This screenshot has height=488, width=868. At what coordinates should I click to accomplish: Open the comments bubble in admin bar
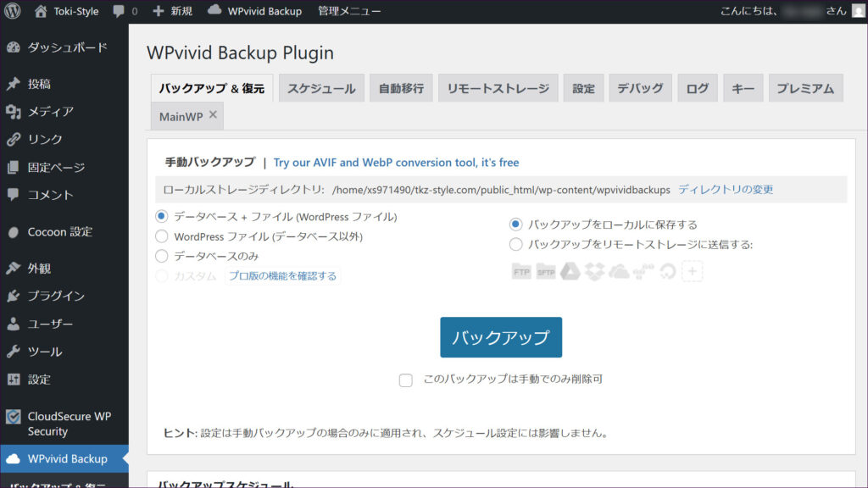[x=125, y=12]
